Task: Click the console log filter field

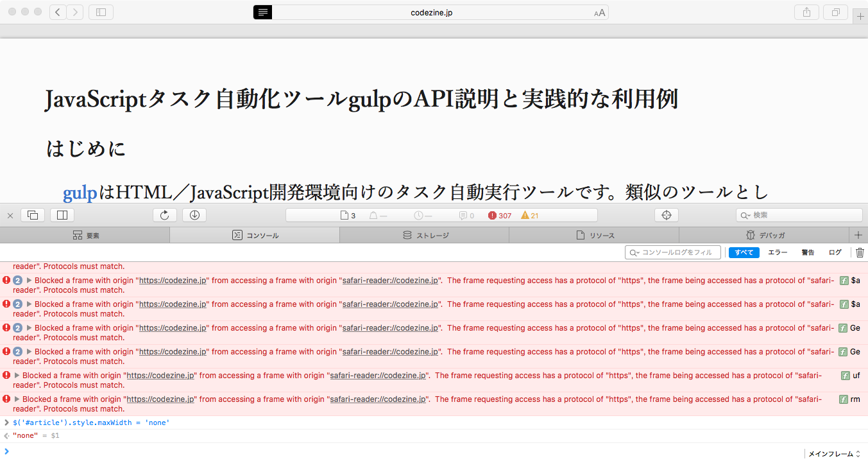Action: [673, 252]
